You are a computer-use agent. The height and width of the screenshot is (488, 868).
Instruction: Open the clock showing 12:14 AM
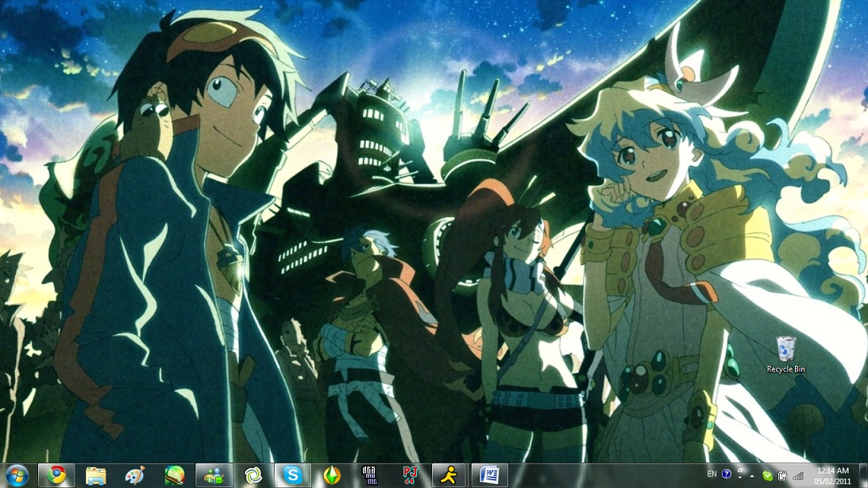pyautogui.click(x=832, y=476)
